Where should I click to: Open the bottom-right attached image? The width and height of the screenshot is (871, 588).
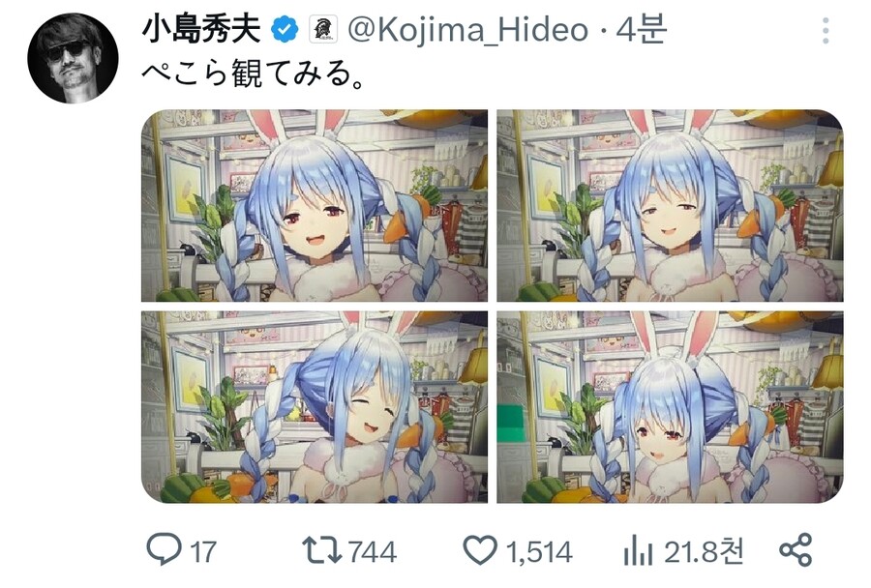click(x=670, y=407)
